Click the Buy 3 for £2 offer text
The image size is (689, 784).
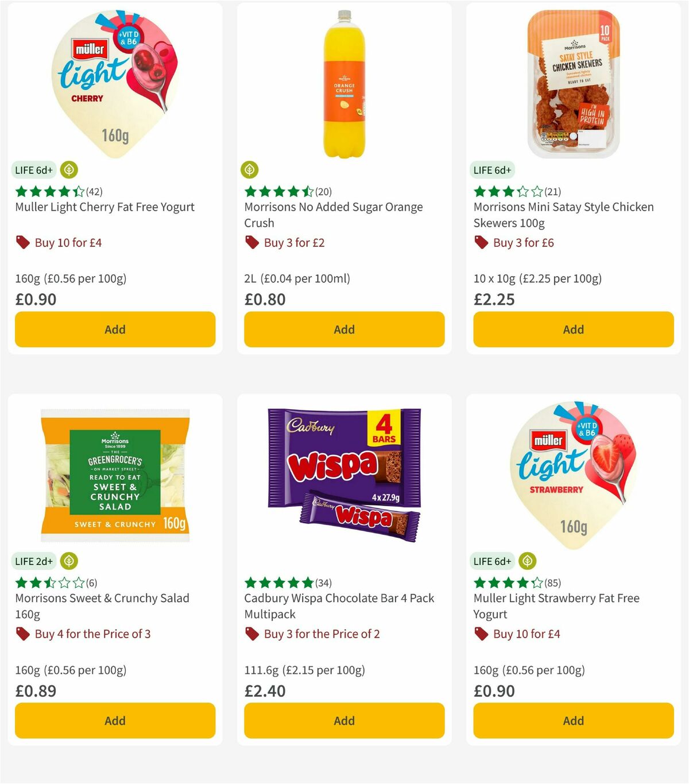click(293, 242)
